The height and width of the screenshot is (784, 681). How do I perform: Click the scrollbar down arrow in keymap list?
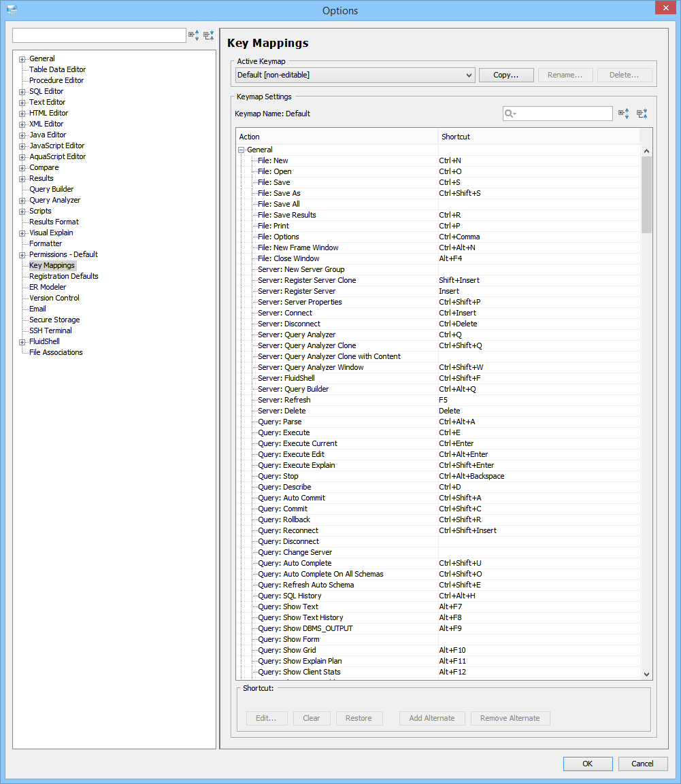(646, 674)
